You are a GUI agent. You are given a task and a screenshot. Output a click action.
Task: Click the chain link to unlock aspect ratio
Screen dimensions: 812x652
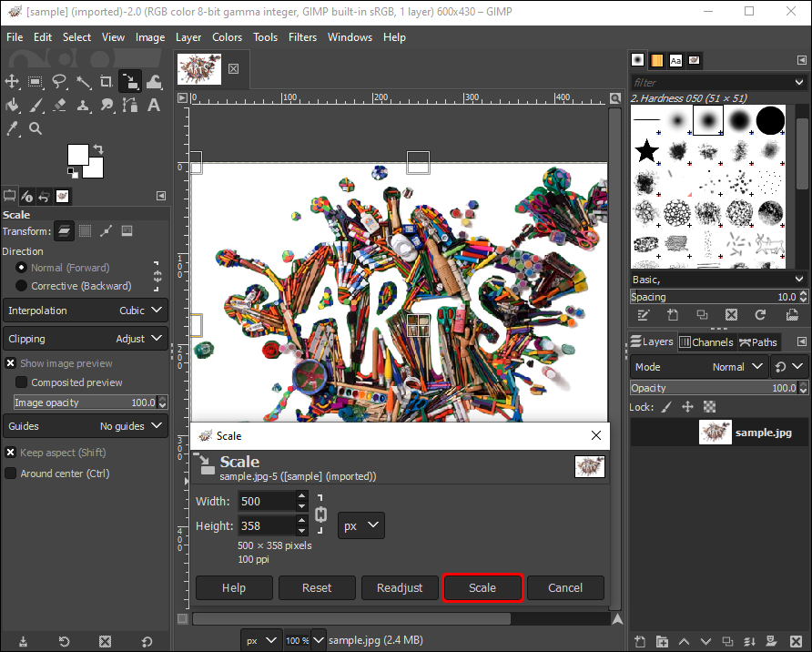pos(320,514)
